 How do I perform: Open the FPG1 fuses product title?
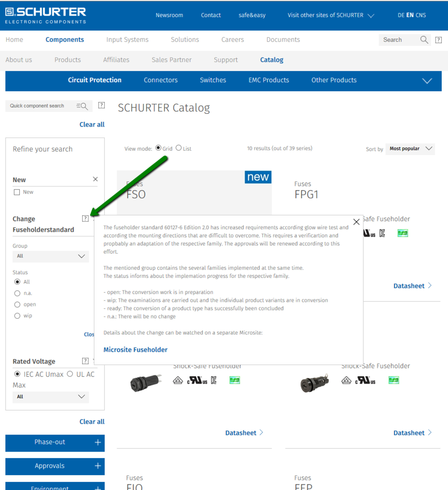tap(306, 194)
